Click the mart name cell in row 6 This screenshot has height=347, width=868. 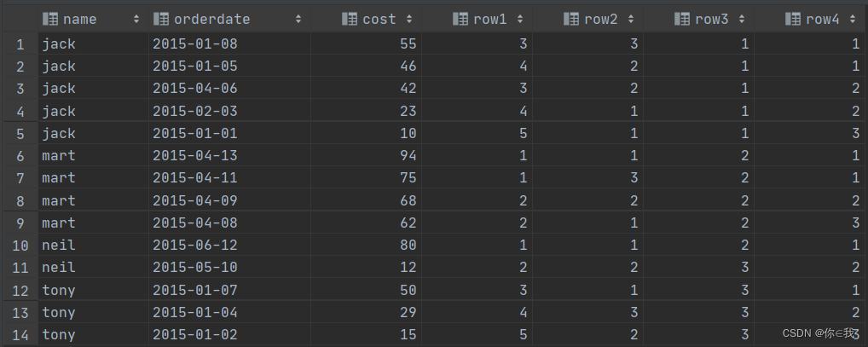pyautogui.click(x=93, y=155)
